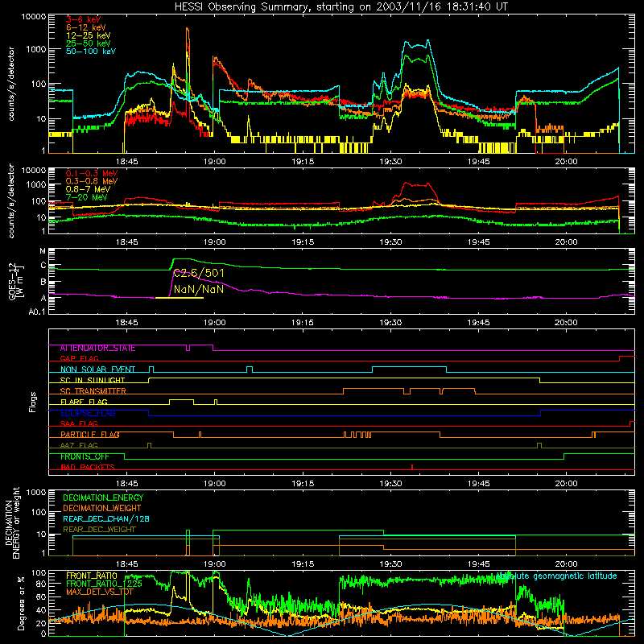Click the red 0.1-0.3 MeV legend label
This screenshot has height=644, width=644.
[92, 173]
